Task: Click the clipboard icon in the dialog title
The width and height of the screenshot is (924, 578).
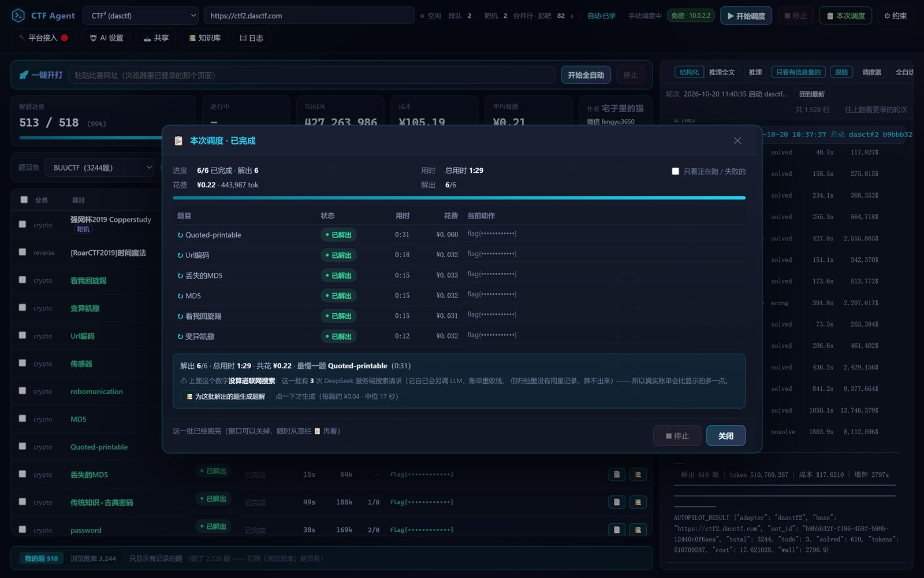Action: pos(178,141)
